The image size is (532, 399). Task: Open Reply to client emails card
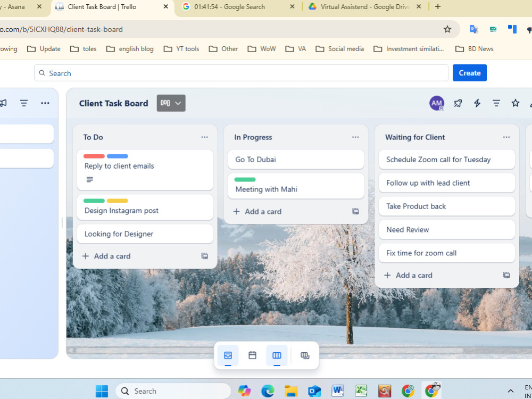(145, 170)
